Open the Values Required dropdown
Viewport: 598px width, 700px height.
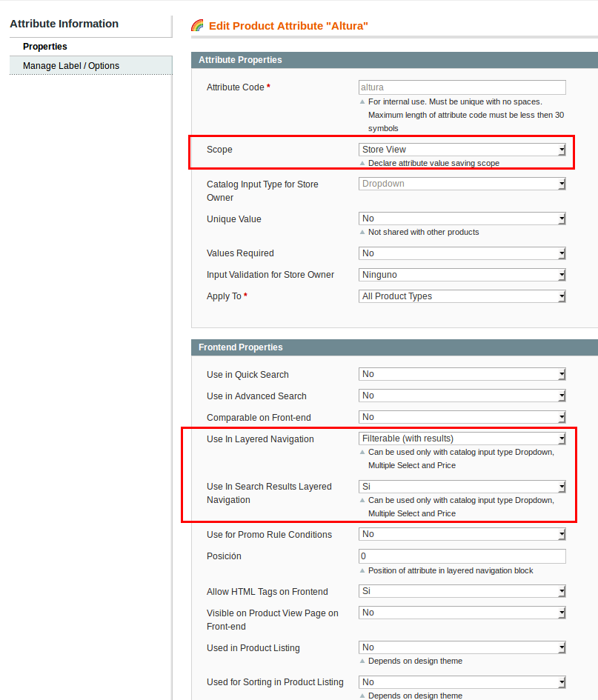pos(462,253)
